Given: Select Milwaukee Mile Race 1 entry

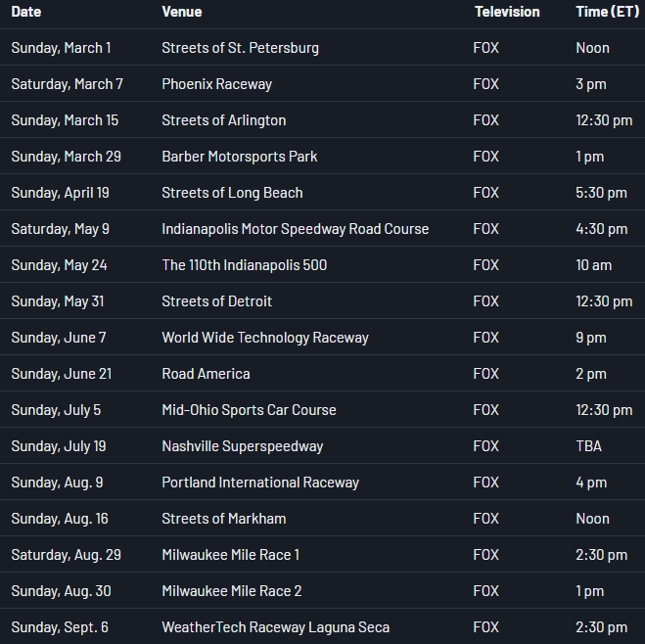Looking at the screenshot, I should click(231, 555).
